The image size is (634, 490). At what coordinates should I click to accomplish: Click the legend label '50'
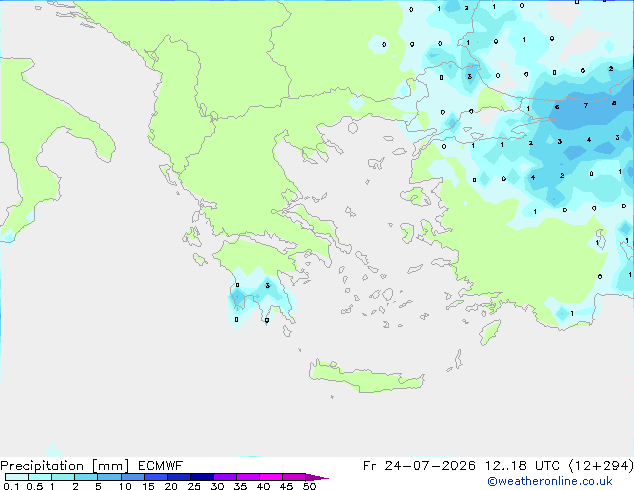click(309, 486)
